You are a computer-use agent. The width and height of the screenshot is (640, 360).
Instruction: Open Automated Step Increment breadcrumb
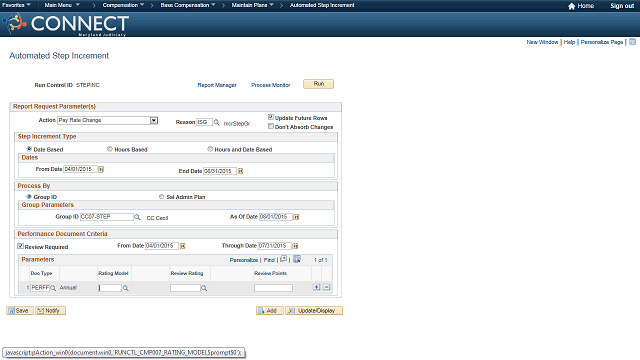click(x=322, y=5)
